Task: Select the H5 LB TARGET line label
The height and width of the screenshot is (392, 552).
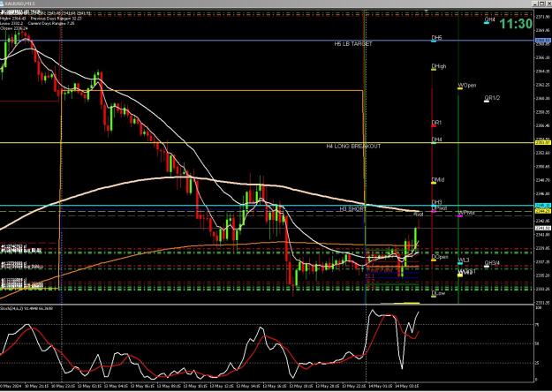Action: pos(353,43)
